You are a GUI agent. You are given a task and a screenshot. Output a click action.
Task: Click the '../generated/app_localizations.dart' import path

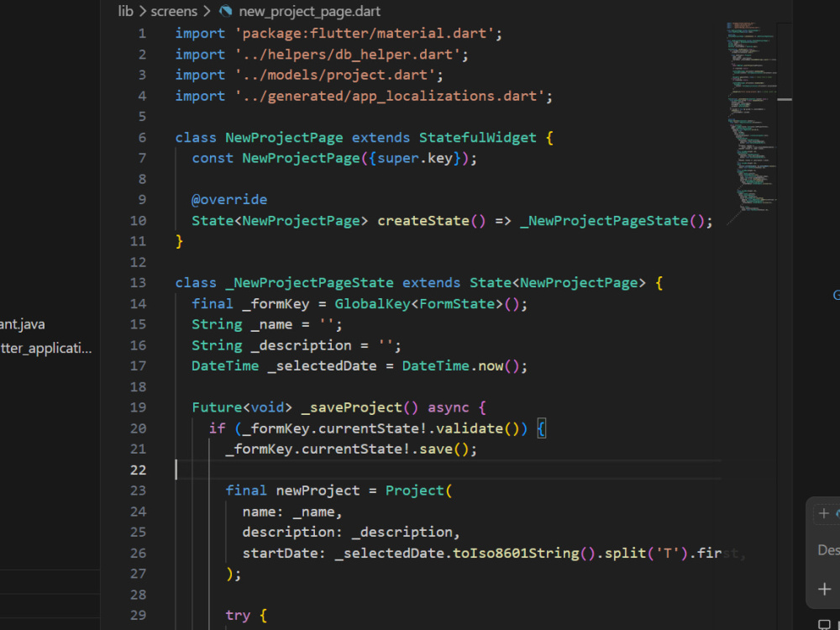coord(389,96)
